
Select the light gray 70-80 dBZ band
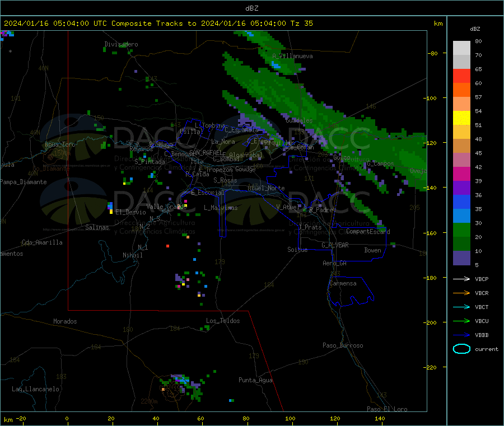[461, 48]
